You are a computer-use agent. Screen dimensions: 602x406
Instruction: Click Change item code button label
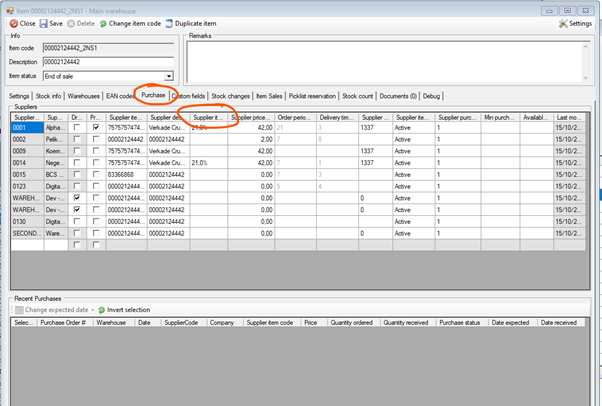[x=135, y=23]
